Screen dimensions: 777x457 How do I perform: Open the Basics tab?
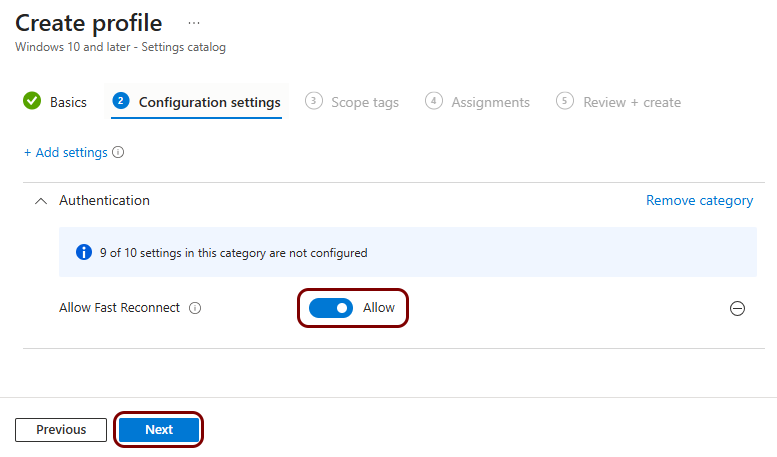[x=68, y=102]
